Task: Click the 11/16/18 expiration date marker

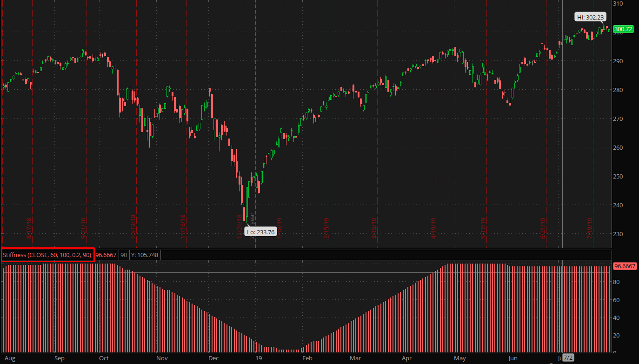Action: [183, 226]
